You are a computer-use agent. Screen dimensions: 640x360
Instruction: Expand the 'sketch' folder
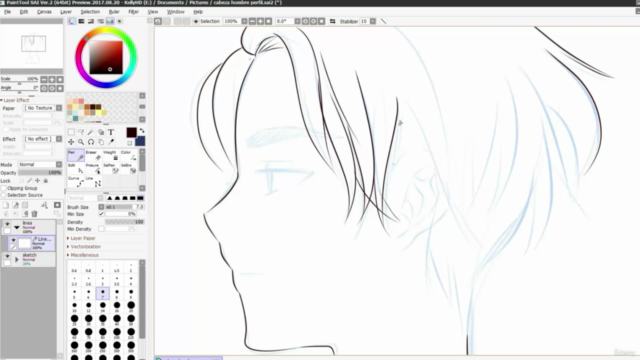[17, 260]
